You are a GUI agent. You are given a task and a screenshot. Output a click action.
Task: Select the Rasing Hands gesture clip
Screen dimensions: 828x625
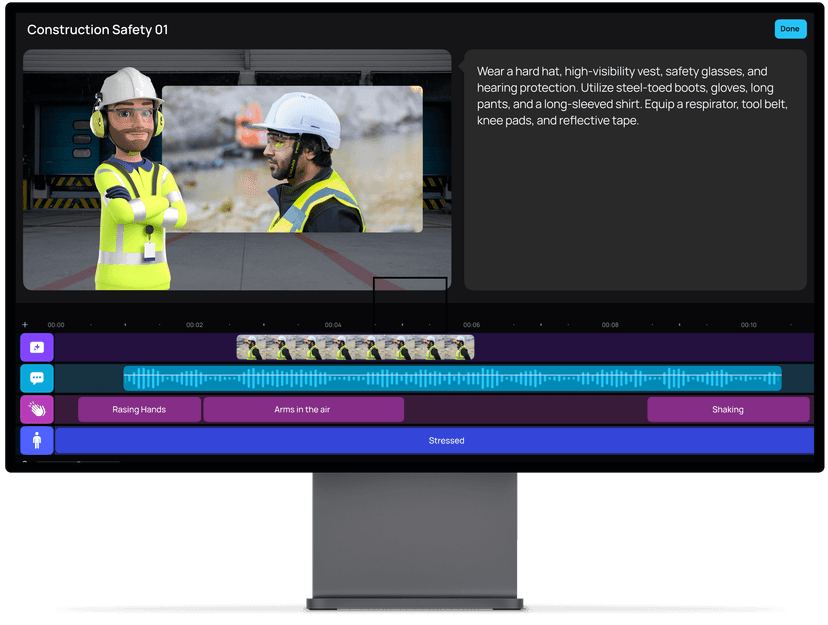click(138, 409)
